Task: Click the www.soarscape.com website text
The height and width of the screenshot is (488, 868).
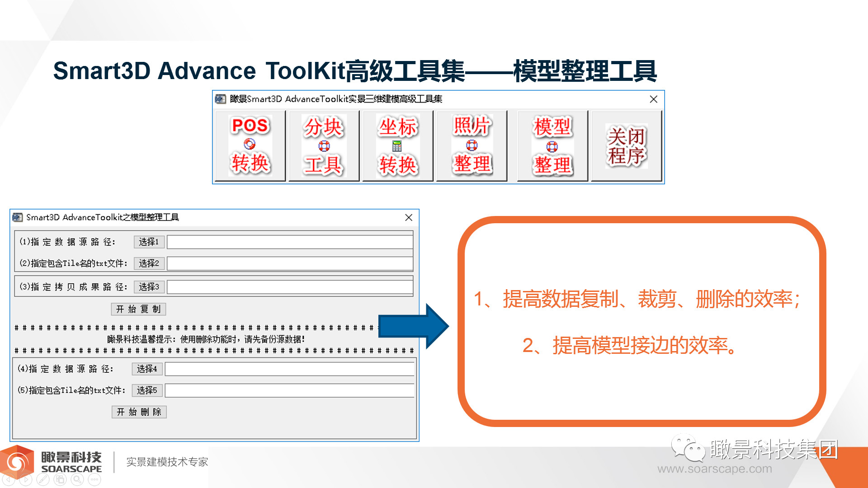Action: point(715,469)
